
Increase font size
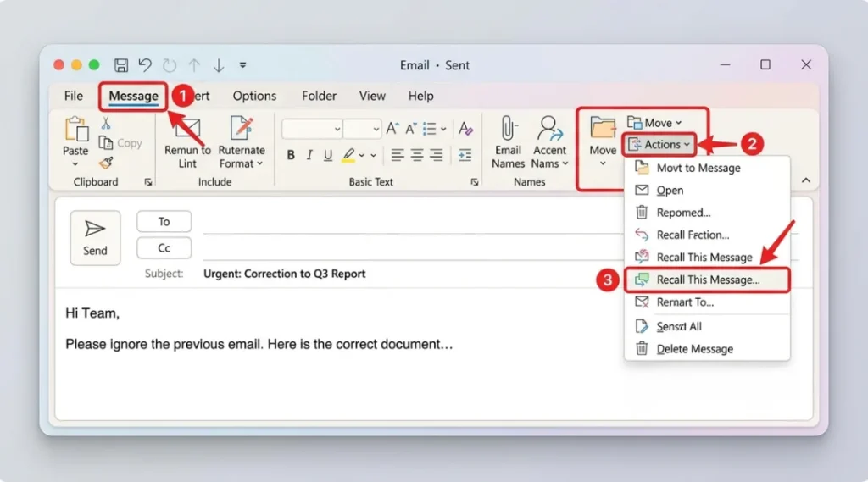click(392, 129)
